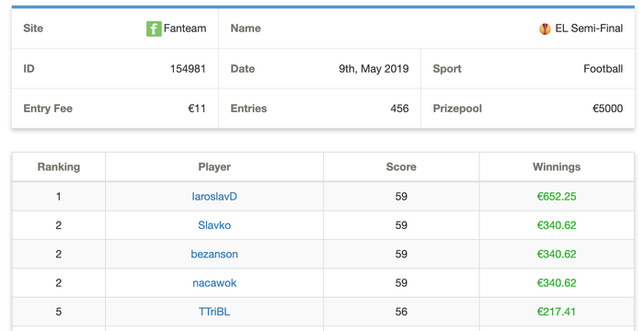Viewport: 644px width, 331px height.
Task: Click the Ranking column header
Action: (59, 166)
